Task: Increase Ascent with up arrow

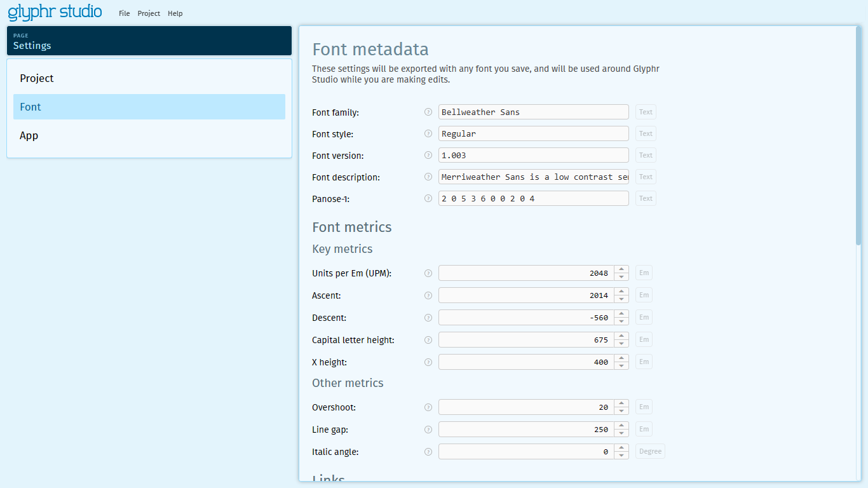Action: tap(621, 292)
